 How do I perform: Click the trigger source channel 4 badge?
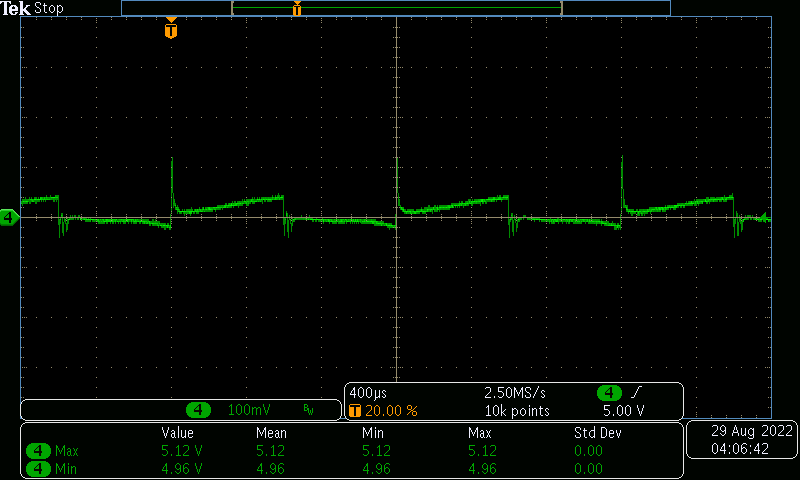(609, 393)
